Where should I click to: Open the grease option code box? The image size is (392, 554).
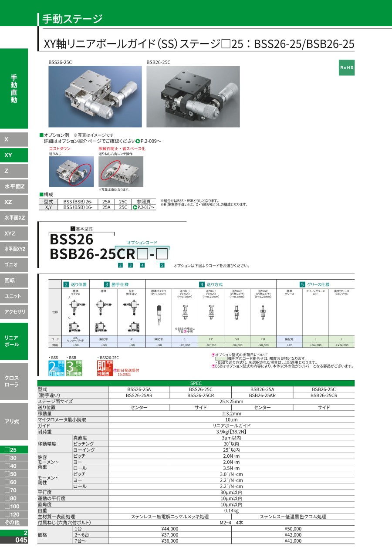[162, 253]
